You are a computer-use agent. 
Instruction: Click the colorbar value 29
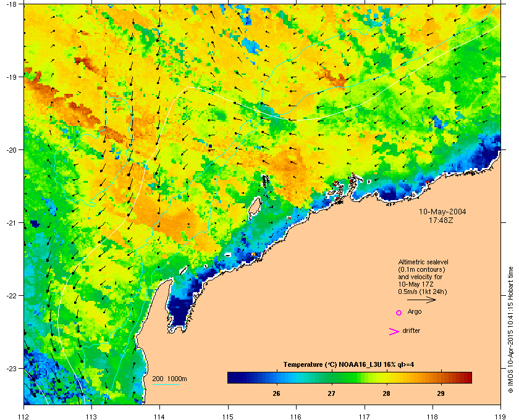click(441, 393)
